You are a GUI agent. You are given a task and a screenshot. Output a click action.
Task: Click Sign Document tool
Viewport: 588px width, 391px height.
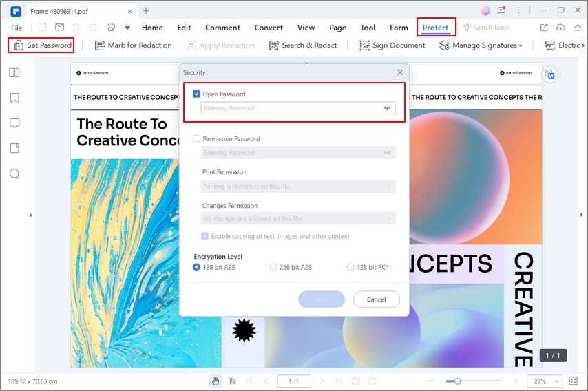[x=392, y=45]
